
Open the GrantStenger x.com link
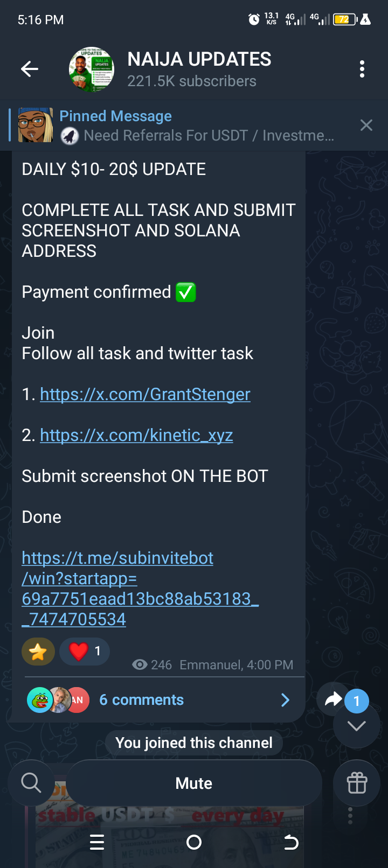[x=145, y=394]
